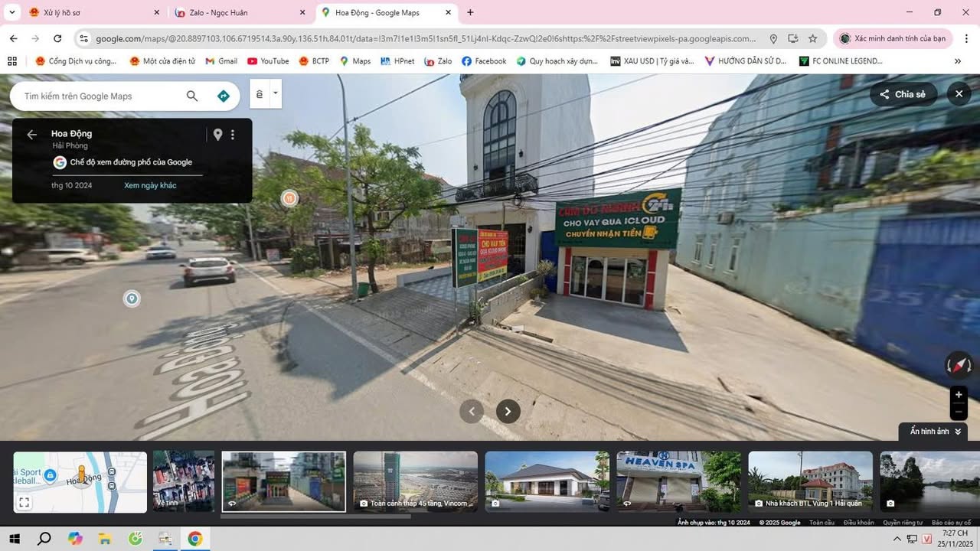Click the Xem ngày khác link

click(150, 185)
